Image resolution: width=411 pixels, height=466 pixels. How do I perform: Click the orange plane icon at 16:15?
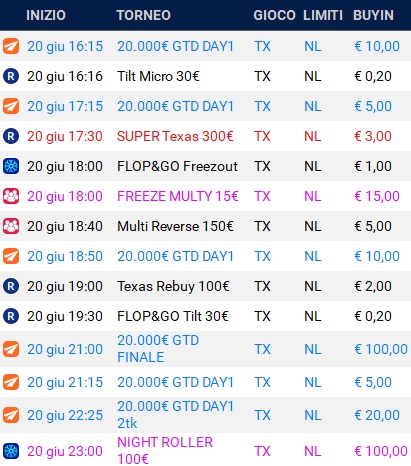click(x=11, y=46)
